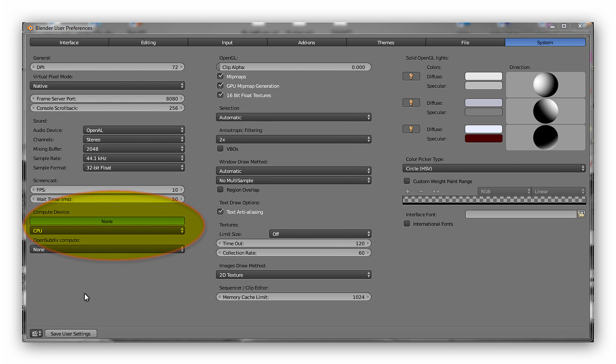Click the dark red Specular color swatch

(483, 138)
